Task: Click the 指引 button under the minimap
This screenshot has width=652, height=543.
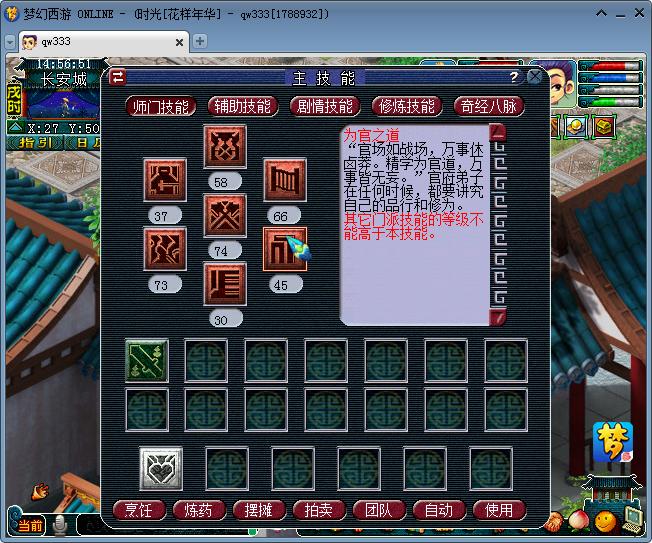Action: point(35,143)
